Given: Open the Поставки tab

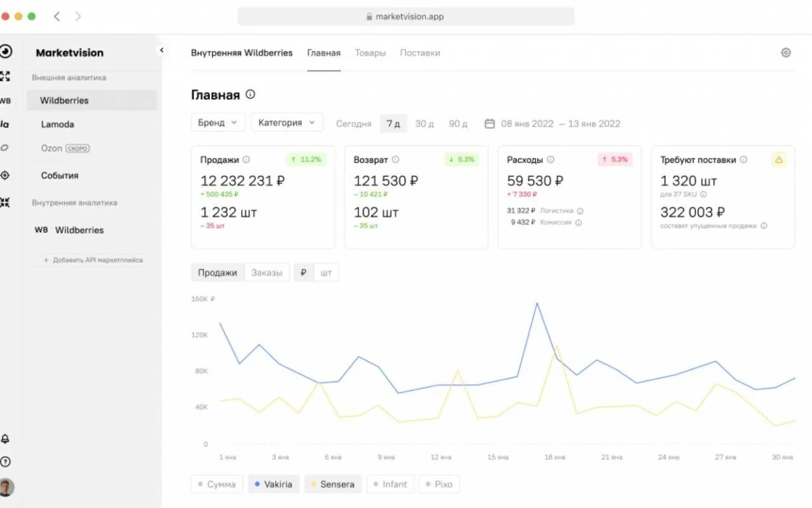Looking at the screenshot, I should point(420,53).
